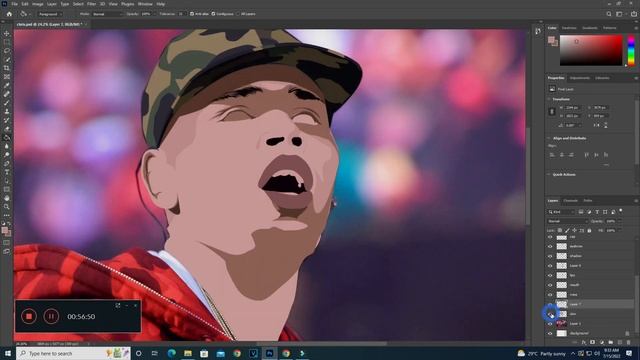This screenshot has width=640, height=360.
Task: Select the Clone Stamp tool
Action: 7,111
